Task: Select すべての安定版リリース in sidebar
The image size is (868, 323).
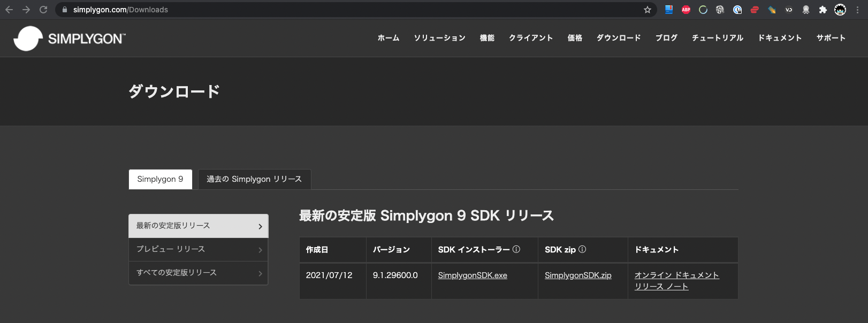Action: [x=199, y=273]
